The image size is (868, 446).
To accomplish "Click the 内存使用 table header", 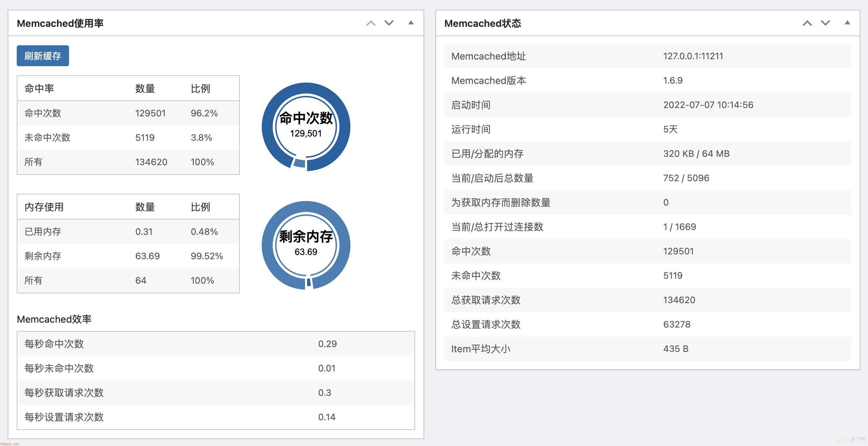I will (x=44, y=207).
